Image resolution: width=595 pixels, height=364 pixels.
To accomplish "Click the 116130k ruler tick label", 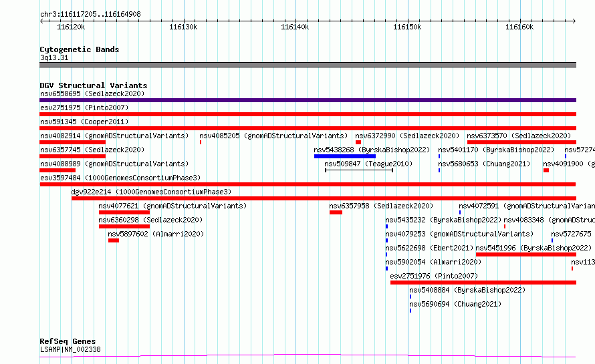I will (x=183, y=27).
